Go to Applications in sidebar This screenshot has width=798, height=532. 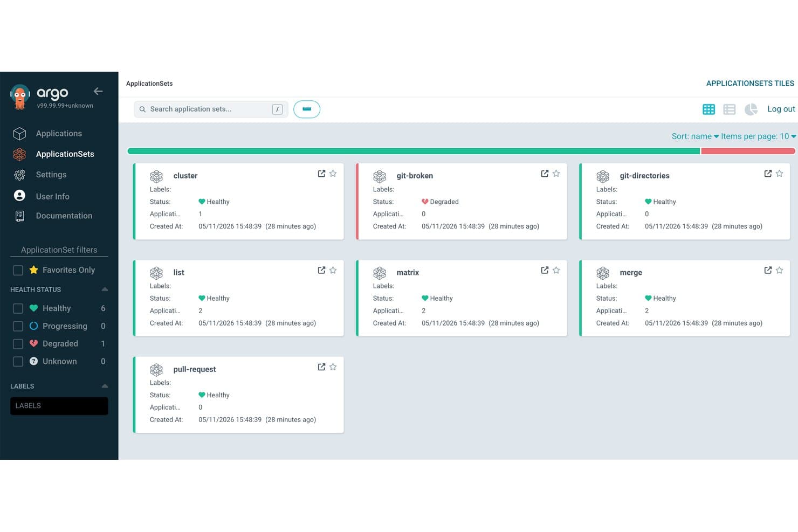click(x=59, y=134)
